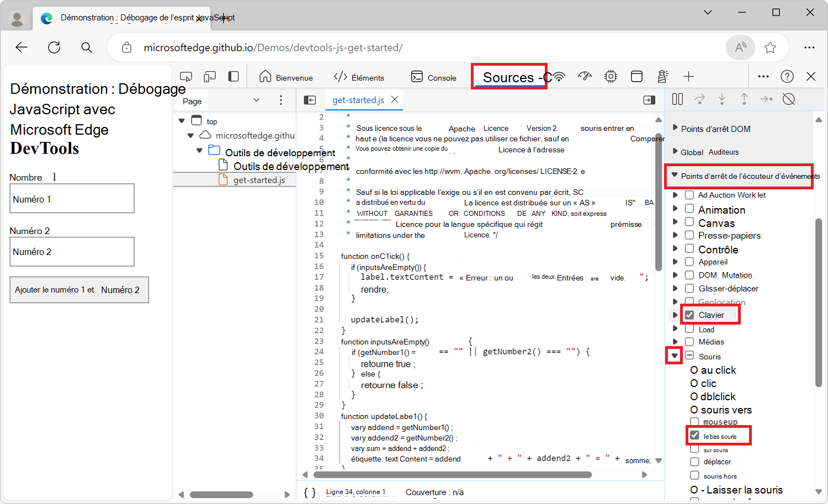
Task: Open the Application tool window icon
Action: tap(636, 77)
